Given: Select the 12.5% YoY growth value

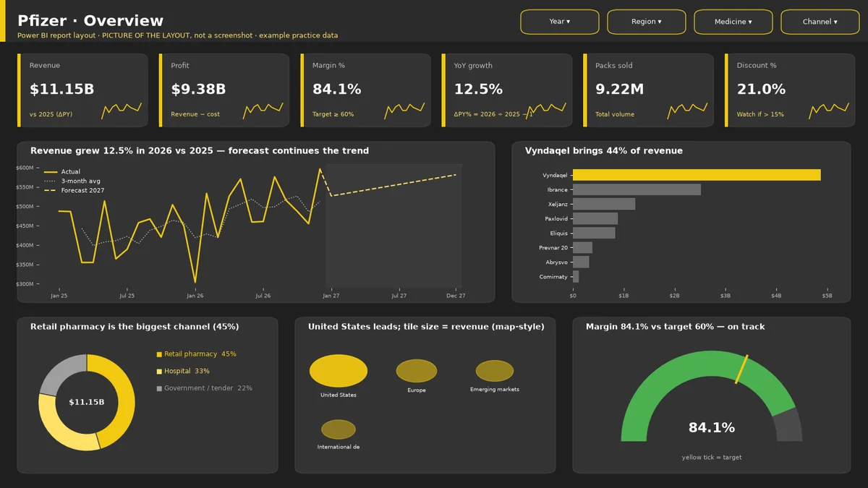Looking at the screenshot, I should pos(478,90).
